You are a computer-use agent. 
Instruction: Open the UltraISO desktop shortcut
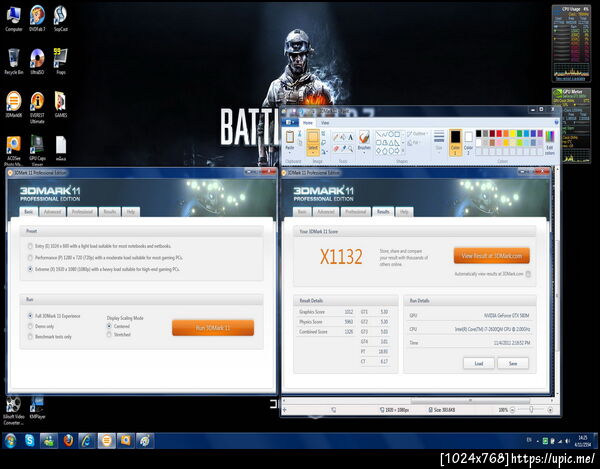click(x=37, y=61)
